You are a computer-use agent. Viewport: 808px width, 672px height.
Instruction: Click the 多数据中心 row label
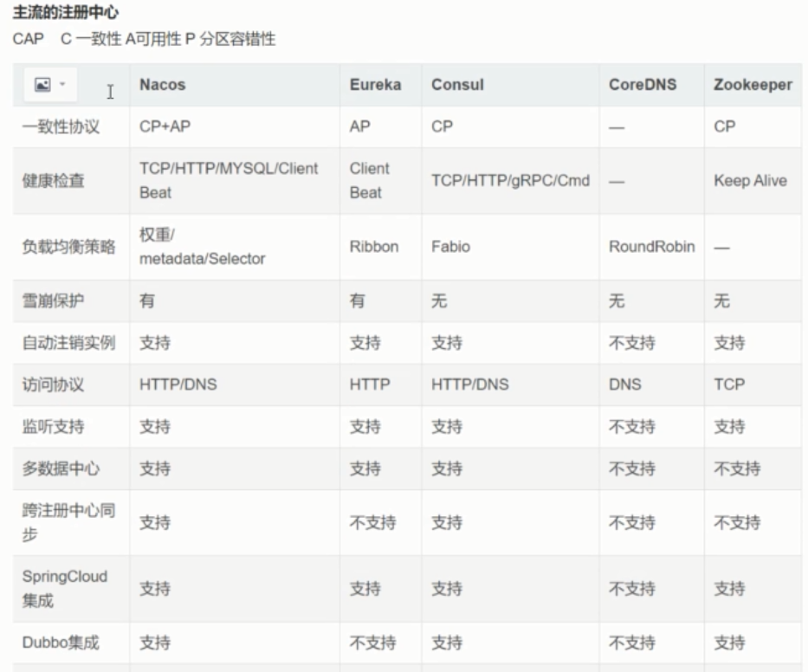click(61, 469)
